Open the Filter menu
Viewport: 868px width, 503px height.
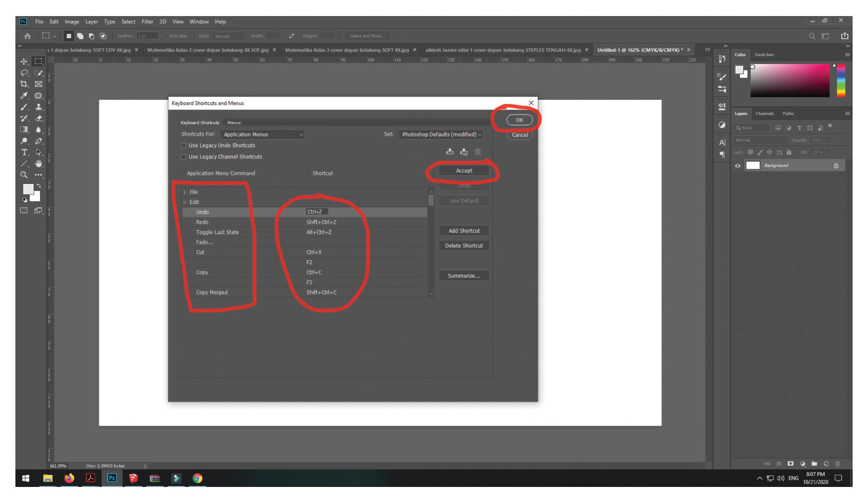coord(147,22)
